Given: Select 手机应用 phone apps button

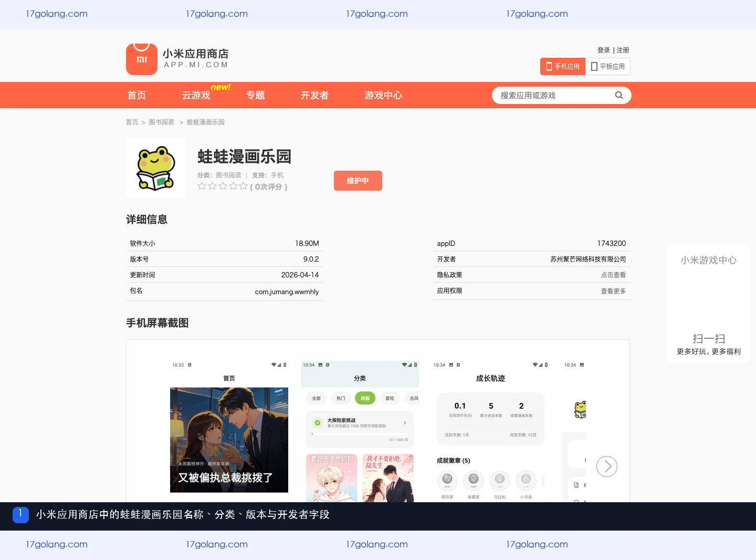Looking at the screenshot, I should pyautogui.click(x=563, y=66).
